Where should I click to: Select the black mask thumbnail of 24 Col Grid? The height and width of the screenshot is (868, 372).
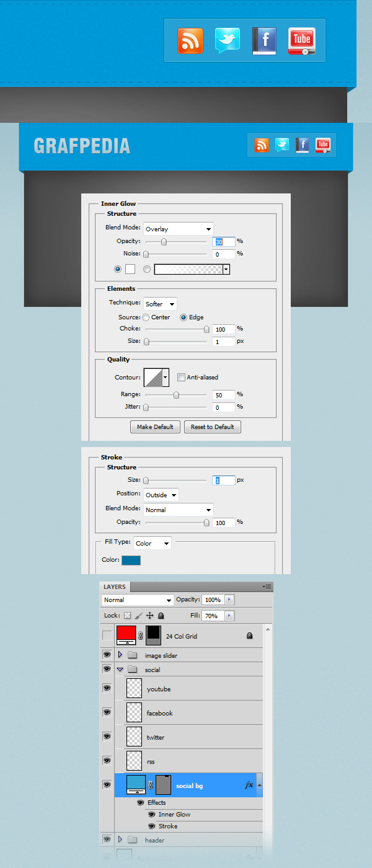[153, 635]
